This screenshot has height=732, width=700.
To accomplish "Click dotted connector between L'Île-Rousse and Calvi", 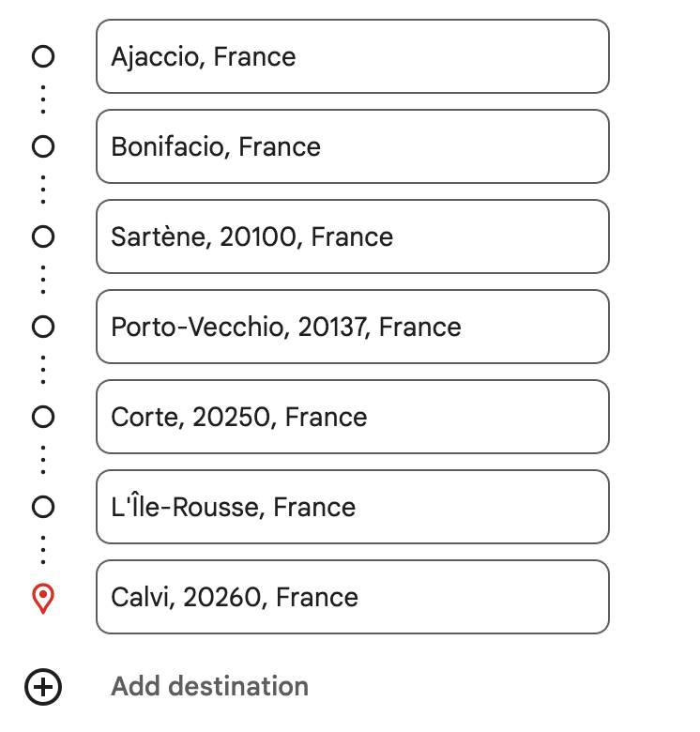I will pyautogui.click(x=43, y=551).
